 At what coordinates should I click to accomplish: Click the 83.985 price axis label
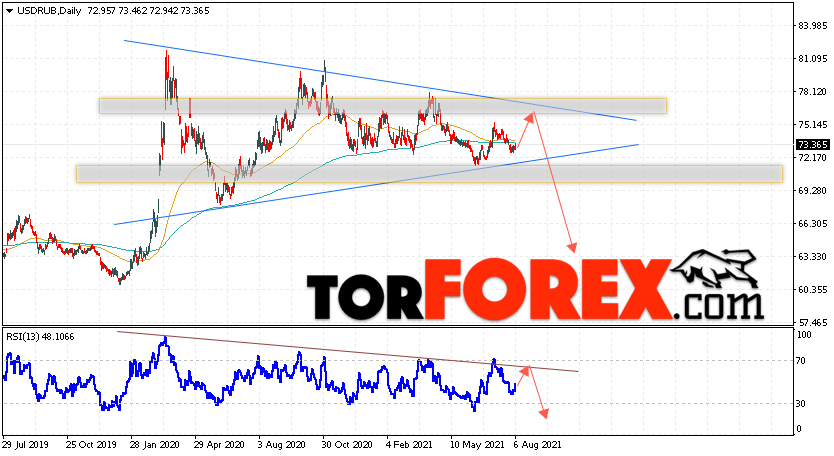[813, 26]
